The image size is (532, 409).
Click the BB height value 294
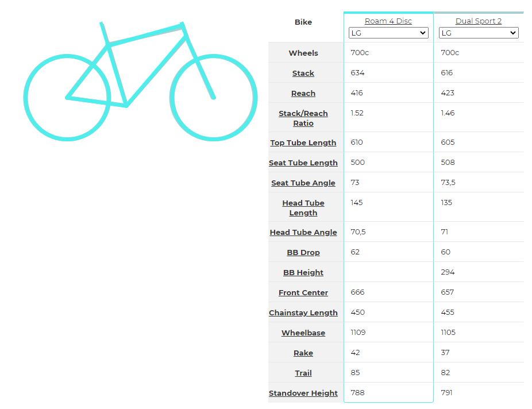448,272
